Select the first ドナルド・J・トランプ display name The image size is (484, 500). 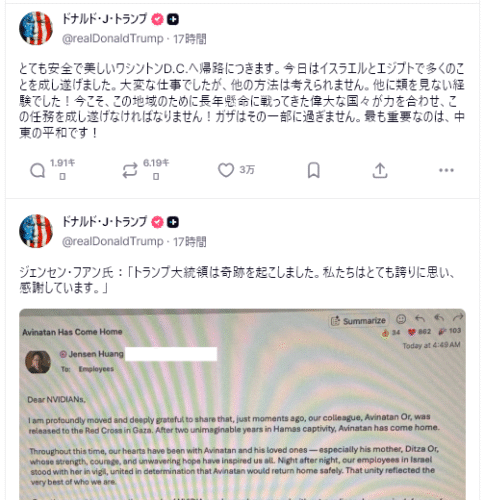[104, 19]
